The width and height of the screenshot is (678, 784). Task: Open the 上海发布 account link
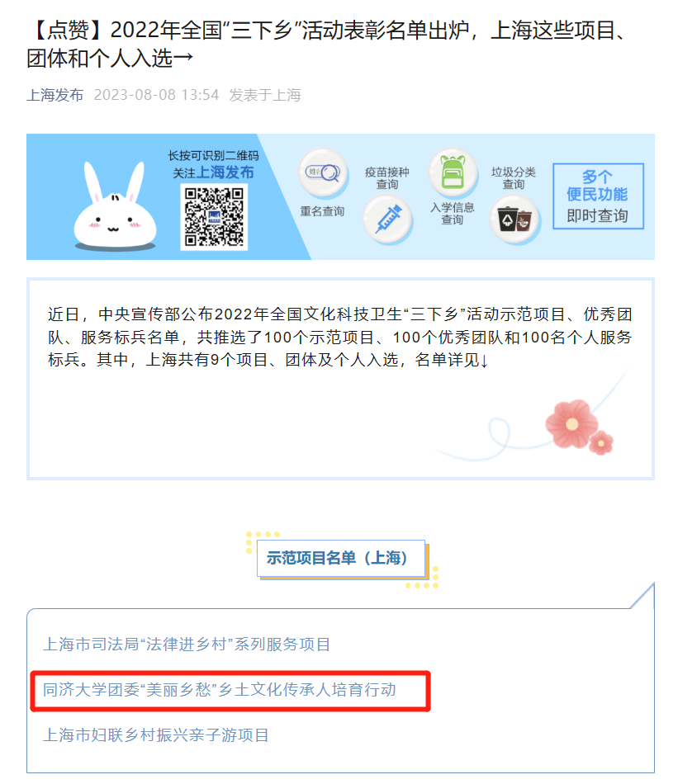click(x=55, y=95)
